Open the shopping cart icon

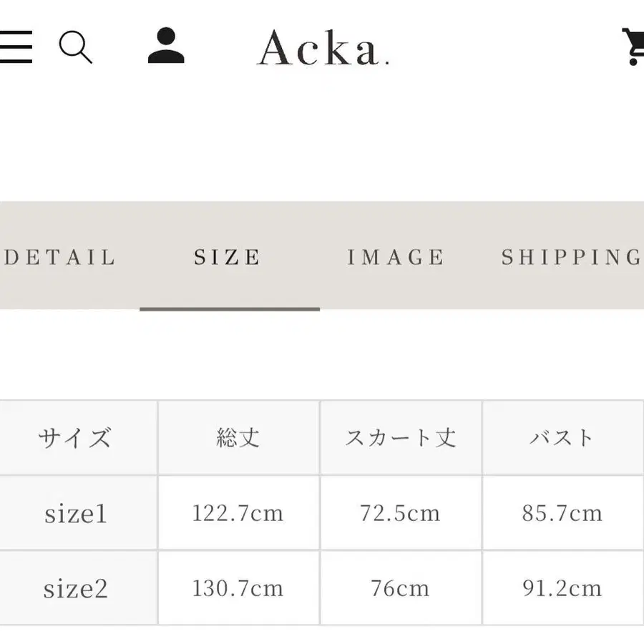tap(633, 46)
